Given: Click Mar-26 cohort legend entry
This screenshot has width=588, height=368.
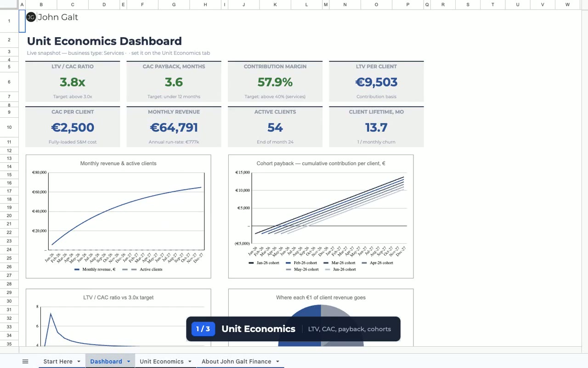Looking at the screenshot, I should pos(339,263).
